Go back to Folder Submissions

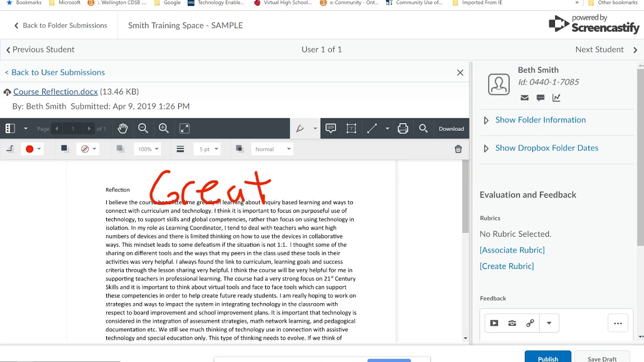[x=60, y=25]
